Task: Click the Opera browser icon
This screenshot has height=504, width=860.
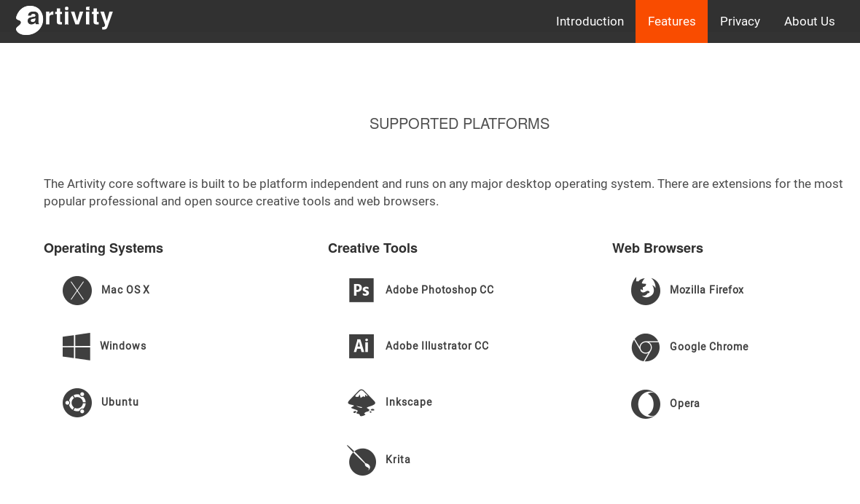Action: (646, 404)
